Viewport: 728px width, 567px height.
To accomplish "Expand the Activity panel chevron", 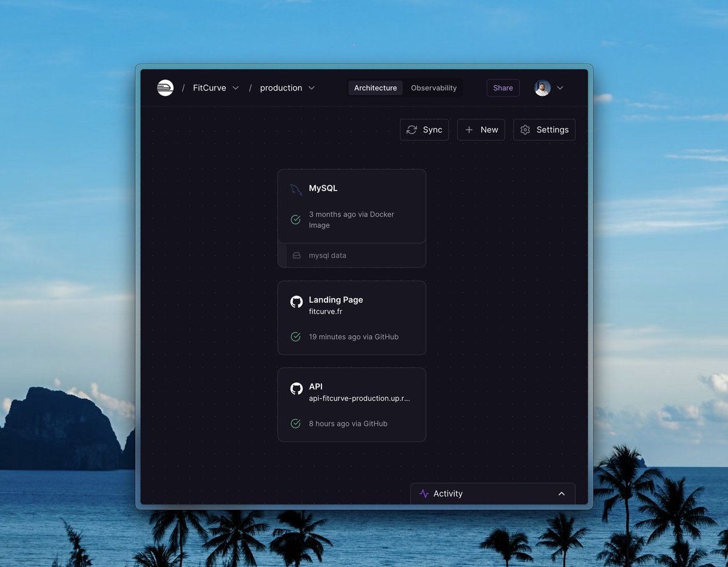I will (562, 494).
